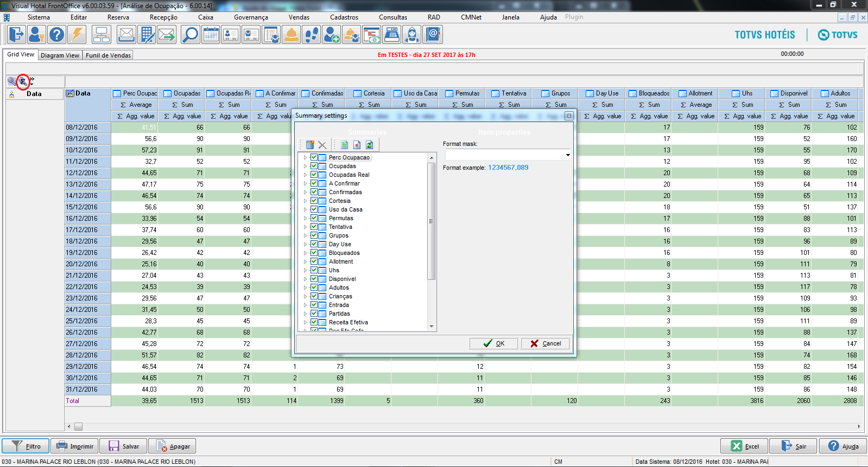Click the circled sigma summary settings icon
The height and width of the screenshot is (467, 868).
23,81
